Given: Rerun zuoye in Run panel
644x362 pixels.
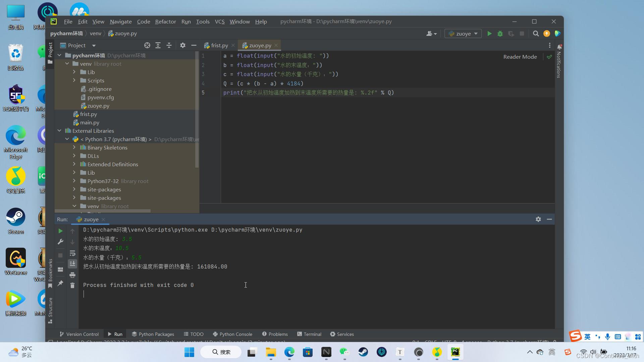Looking at the screenshot, I should pyautogui.click(x=60, y=231).
